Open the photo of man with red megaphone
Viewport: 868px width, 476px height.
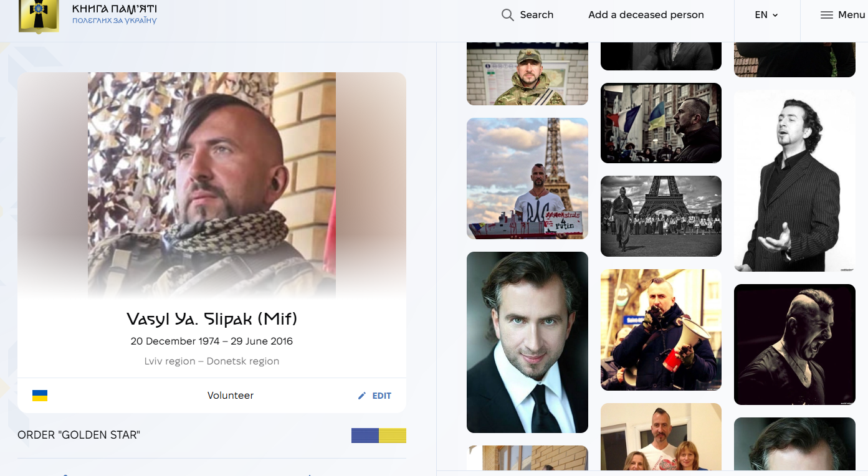661,330
